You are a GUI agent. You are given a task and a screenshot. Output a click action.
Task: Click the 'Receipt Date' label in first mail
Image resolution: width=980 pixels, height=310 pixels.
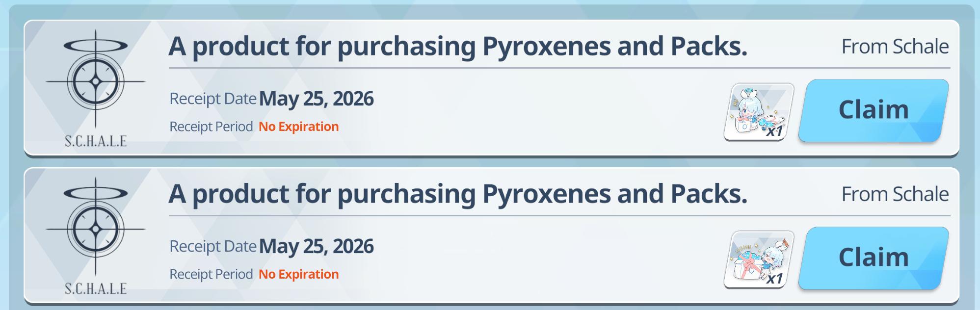coord(213,99)
